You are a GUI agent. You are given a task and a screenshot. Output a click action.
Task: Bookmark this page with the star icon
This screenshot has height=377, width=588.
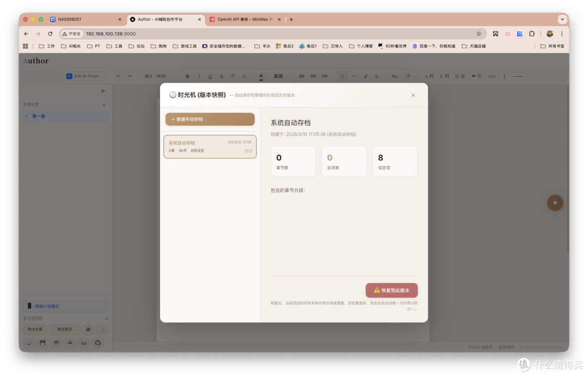coord(479,34)
